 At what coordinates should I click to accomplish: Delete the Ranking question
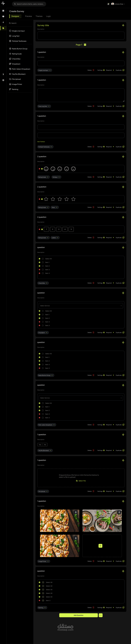pos(91,607)
